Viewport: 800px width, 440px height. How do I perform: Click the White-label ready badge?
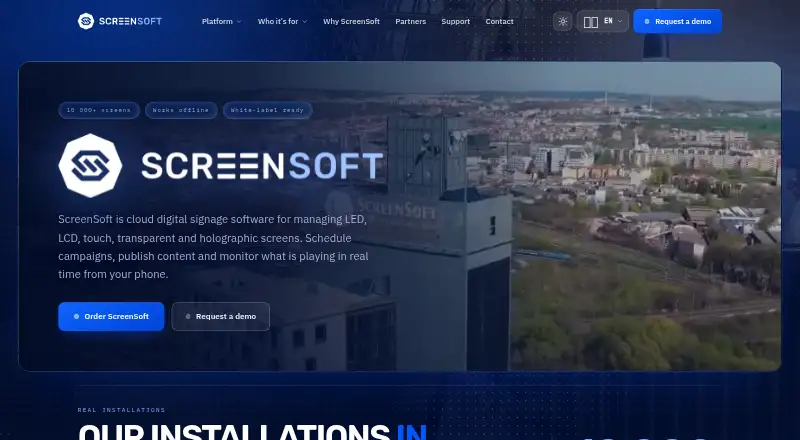(267, 110)
